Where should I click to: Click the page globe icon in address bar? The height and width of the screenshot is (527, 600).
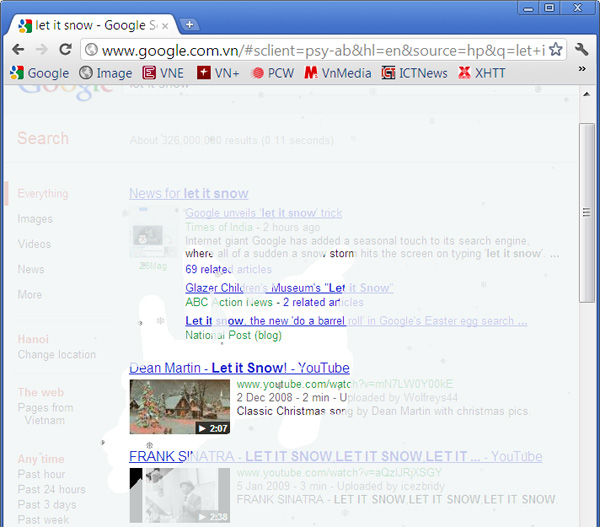91,50
